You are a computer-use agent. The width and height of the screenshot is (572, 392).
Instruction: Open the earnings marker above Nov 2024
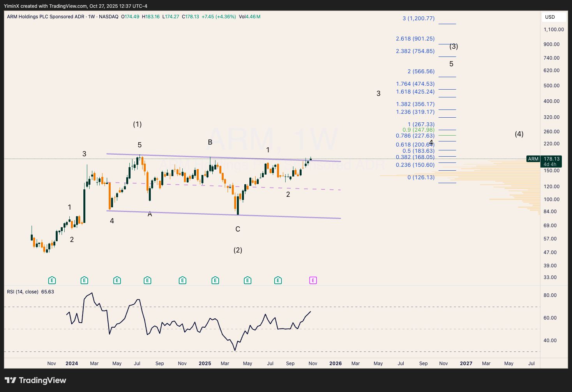coord(182,280)
